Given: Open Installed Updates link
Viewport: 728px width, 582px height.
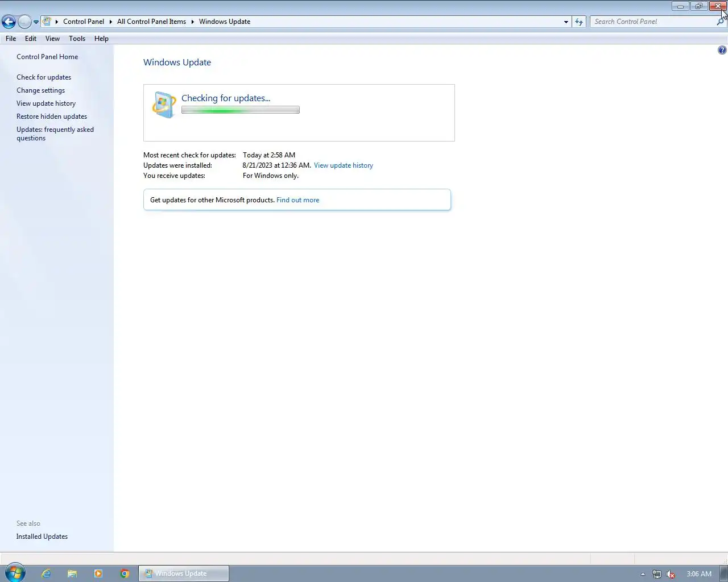Looking at the screenshot, I should pos(42,537).
